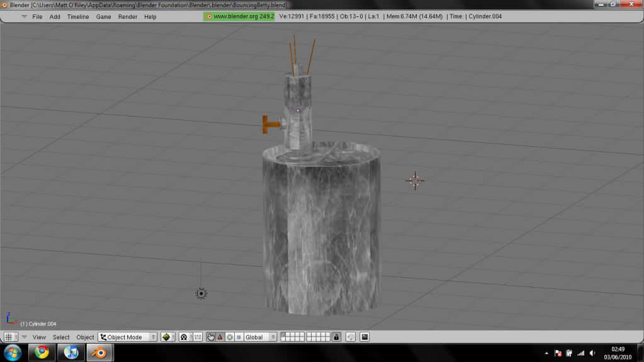Select the translate manipulator triangle icon
644x362 pixels.
tap(220, 337)
